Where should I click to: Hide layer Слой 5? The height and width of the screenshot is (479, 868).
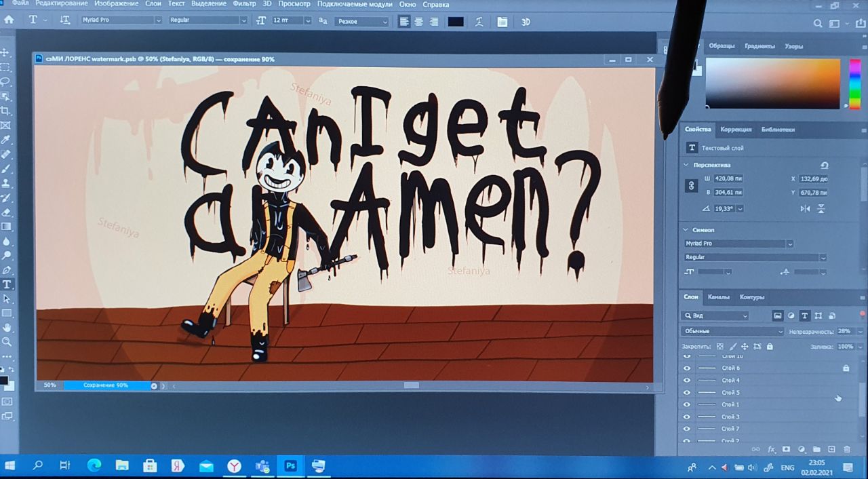(x=687, y=393)
